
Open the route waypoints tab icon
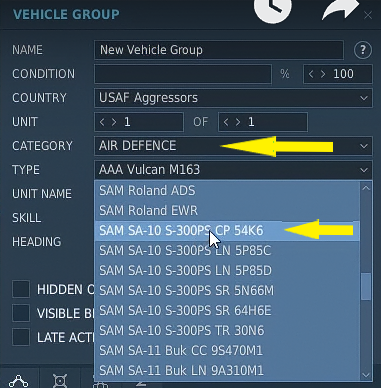tap(19, 381)
